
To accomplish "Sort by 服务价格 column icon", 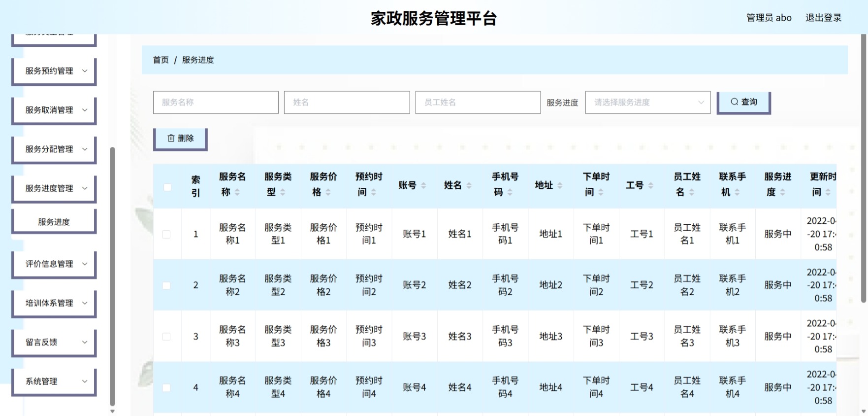I will [328, 192].
